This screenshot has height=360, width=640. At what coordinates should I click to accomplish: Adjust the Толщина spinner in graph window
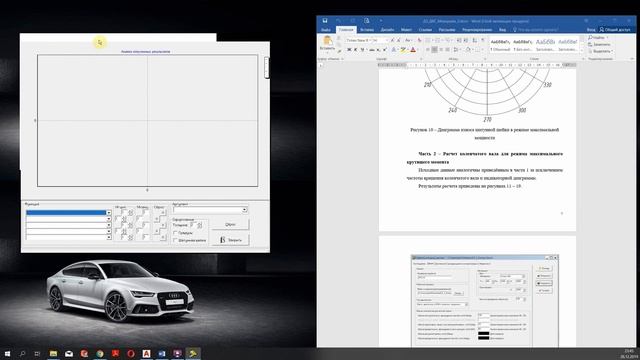[200, 225]
